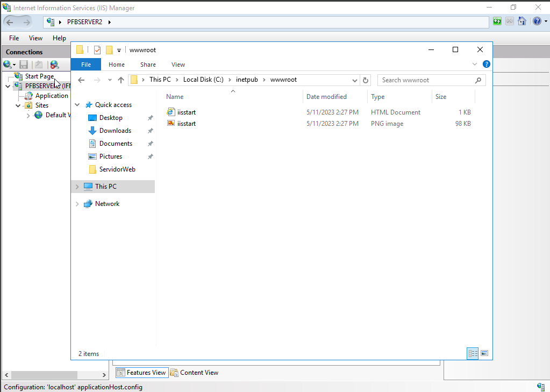This screenshot has width=550, height=392.
Task: Open IIS Manager Help via question mark icon
Action: coord(536,20)
